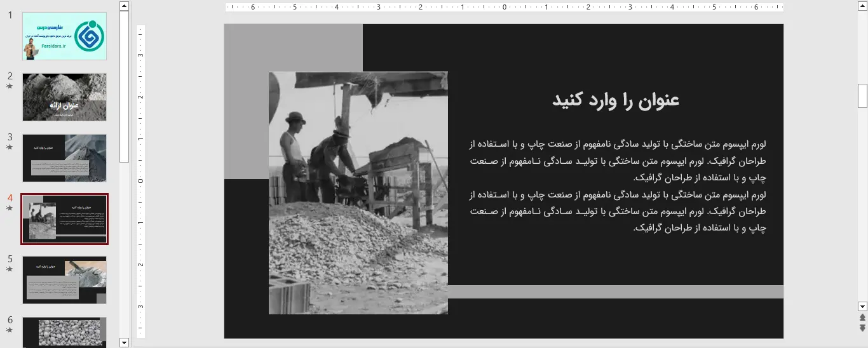Click animation star icon beside slide 5
The image size is (868, 348).
point(10,269)
